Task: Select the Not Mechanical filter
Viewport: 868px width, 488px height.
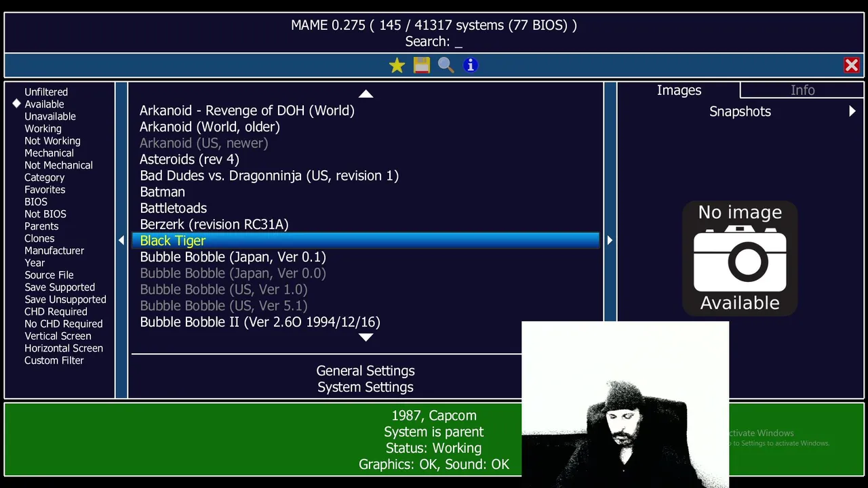Action: coord(58,165)
